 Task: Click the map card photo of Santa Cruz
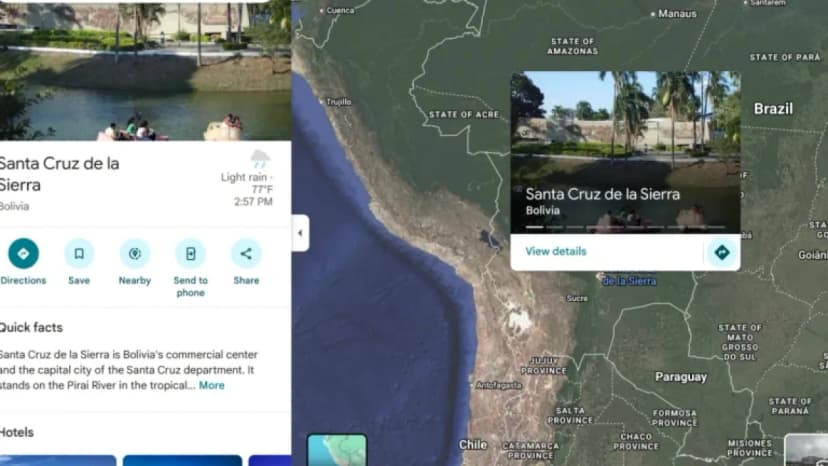pyautogui.click(x=625, y=152)
